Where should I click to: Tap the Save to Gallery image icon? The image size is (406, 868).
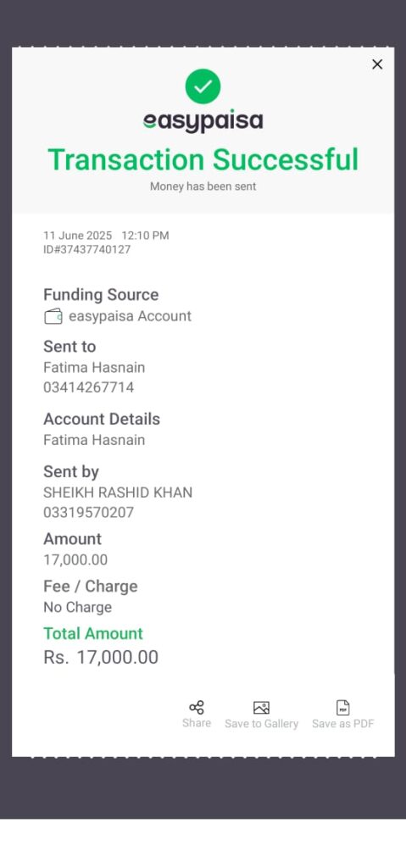261,708
